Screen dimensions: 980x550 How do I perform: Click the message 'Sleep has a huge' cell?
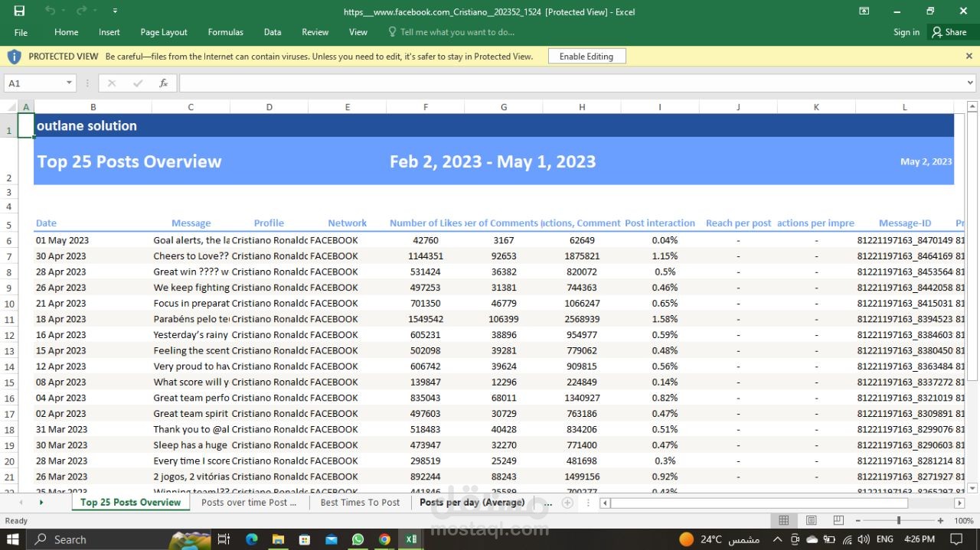point(191,445)
